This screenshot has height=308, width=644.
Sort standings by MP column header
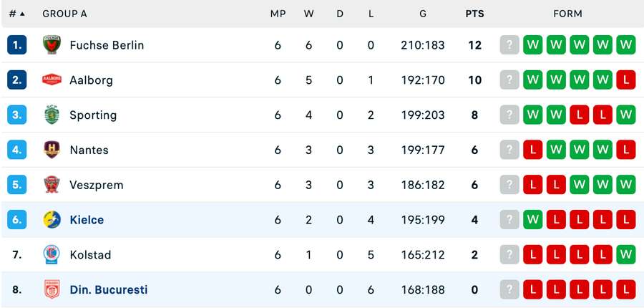click(278, 14)
